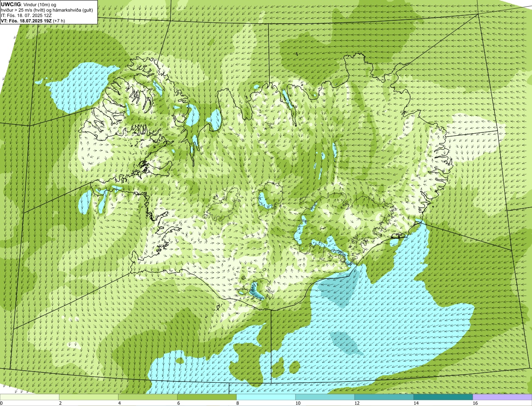Click the 14–16 m/s dark teal legend swatch
The image size is (532, 406).
pyautogui.click(x=443, y=397)
